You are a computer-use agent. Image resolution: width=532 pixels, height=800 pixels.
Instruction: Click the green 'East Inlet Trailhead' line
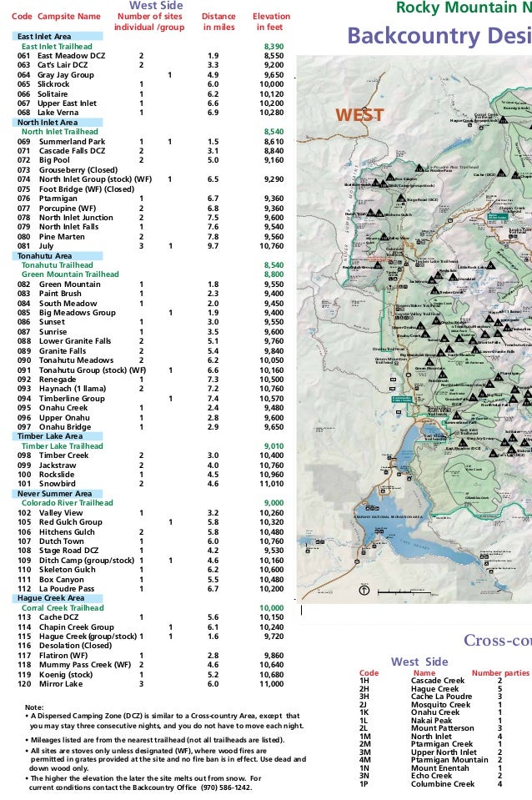[57, 46]
